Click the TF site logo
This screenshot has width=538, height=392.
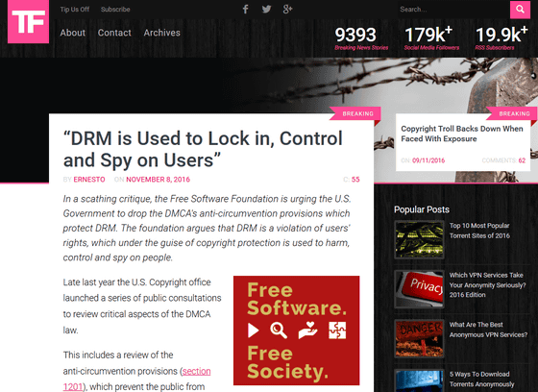click(28, 22)
